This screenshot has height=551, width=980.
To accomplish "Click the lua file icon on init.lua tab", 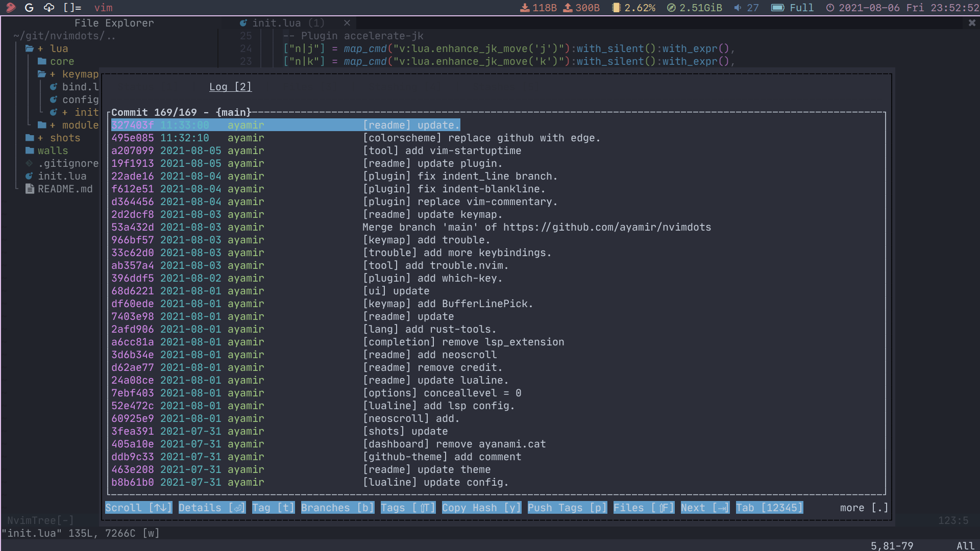I will [x=243, y=23].
